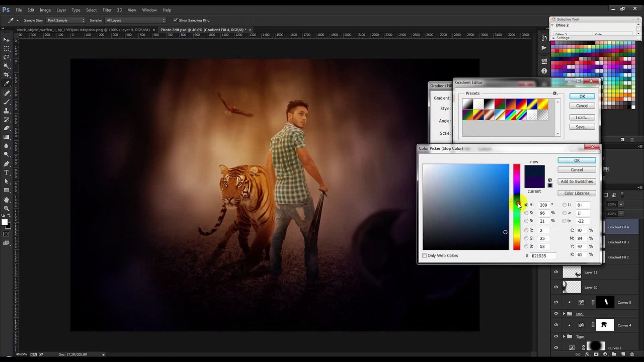
Task: Select the Hand tool
Action: point(7,199)
